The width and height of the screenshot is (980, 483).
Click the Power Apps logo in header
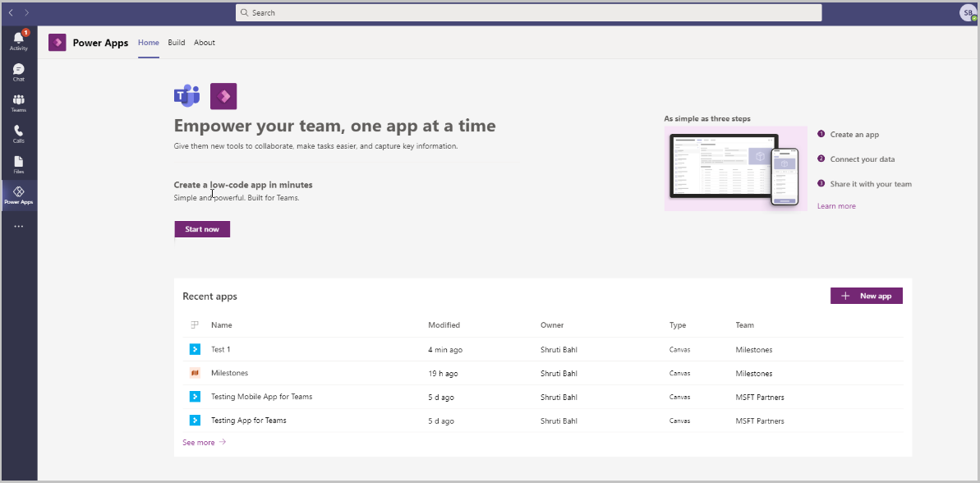click(x=58, y=43)
